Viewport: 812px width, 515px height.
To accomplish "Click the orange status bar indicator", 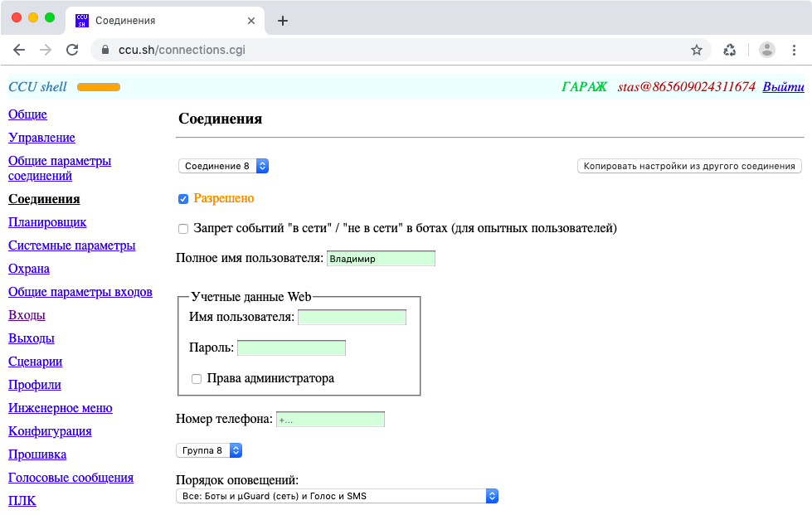I will coord(99,87).
